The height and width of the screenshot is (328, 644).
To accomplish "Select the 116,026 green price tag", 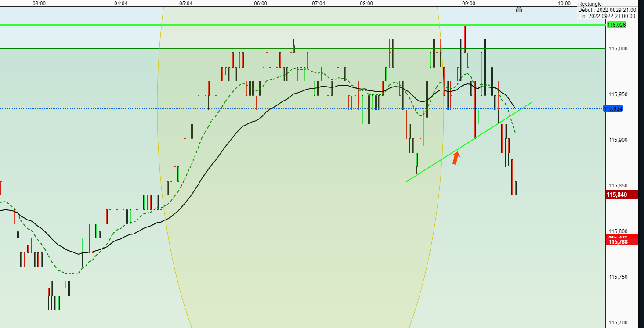I will [x=616, y=25].
